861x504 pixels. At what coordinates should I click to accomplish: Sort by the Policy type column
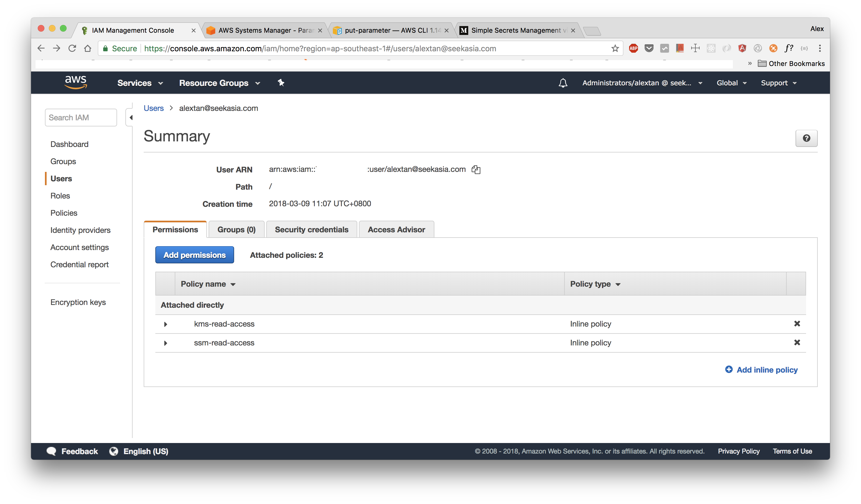coord(595,284)
